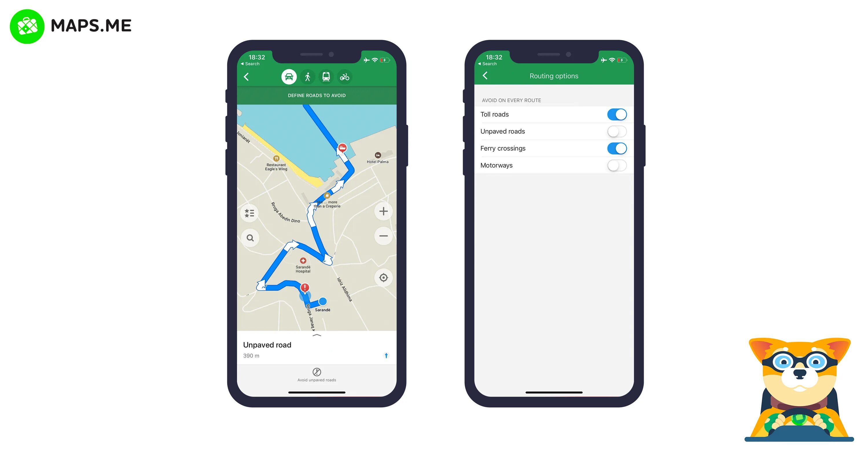Enable Motorways avoidance toggle

616,165
